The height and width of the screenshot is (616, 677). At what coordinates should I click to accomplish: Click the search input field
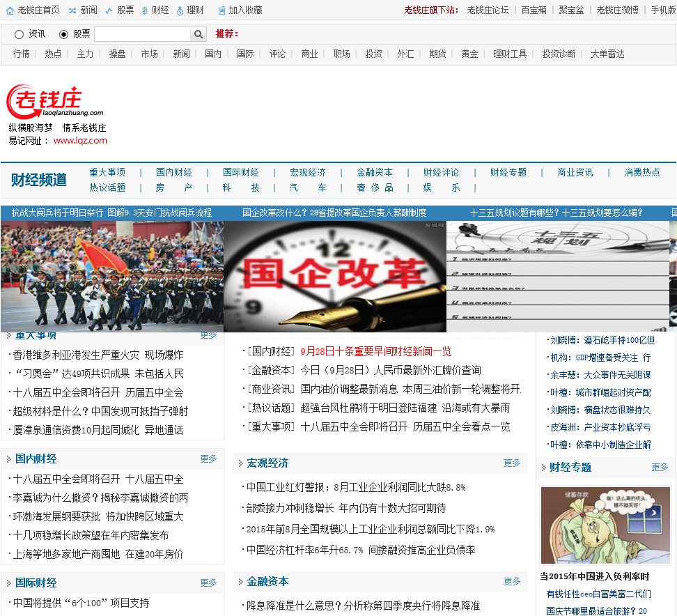coord(143,34)
